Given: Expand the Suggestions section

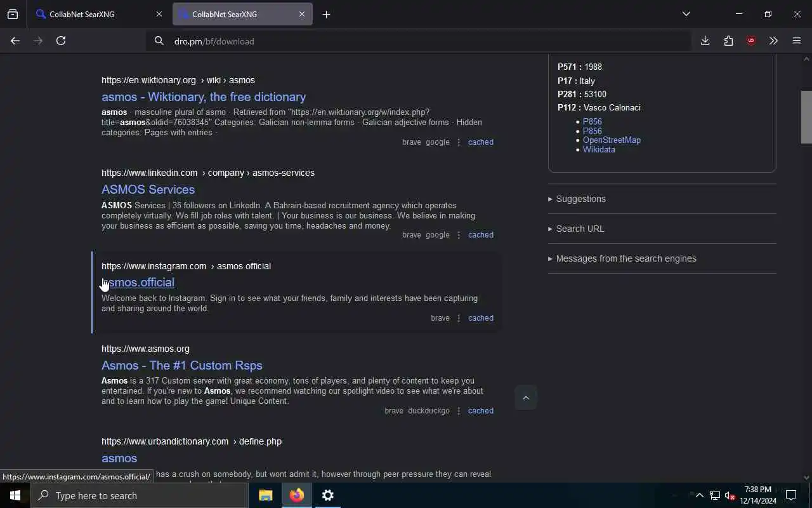Looking at the screenshot, I should [x=662, y=199].
